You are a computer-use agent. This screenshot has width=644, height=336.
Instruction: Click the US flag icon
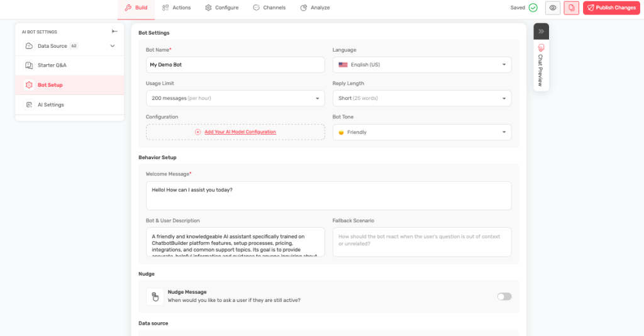point(343,65)
